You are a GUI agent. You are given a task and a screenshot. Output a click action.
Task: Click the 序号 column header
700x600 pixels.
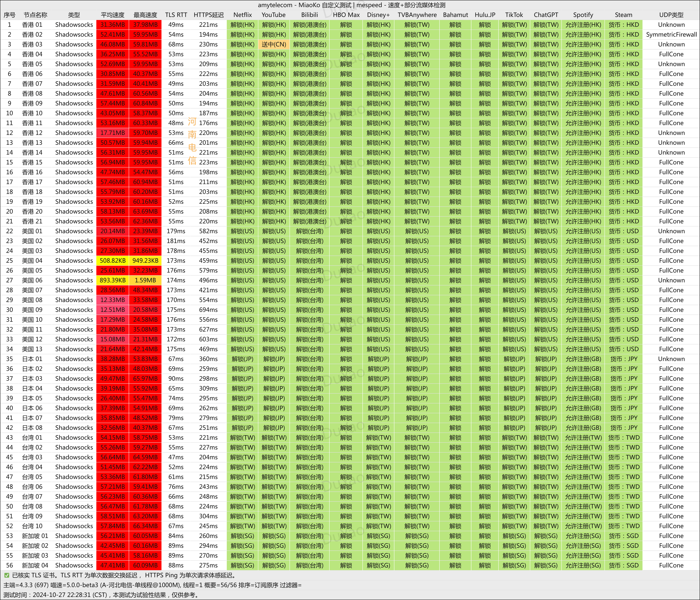pyautogui.click(x=9, y=15)
